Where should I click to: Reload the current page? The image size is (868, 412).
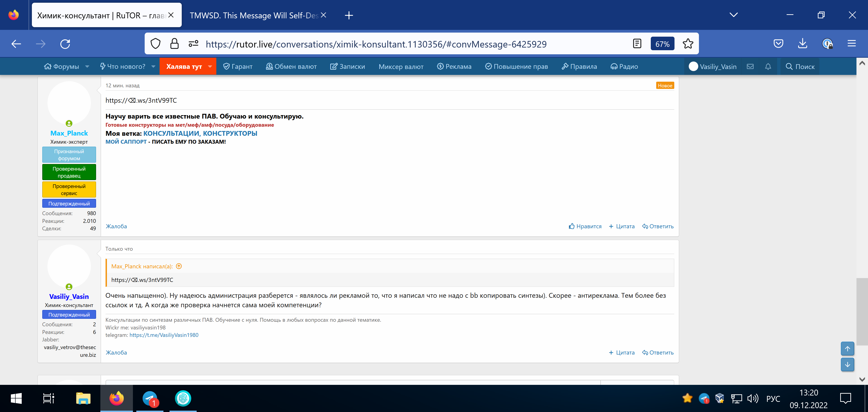65,44
